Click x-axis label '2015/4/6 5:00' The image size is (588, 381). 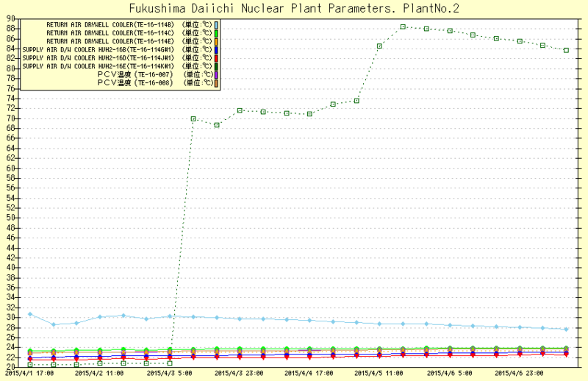coord(449,373)
